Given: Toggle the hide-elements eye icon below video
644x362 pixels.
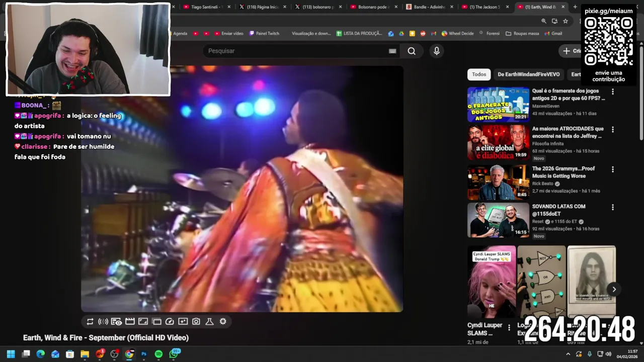Looking at the screenshot, I should 116,322.
